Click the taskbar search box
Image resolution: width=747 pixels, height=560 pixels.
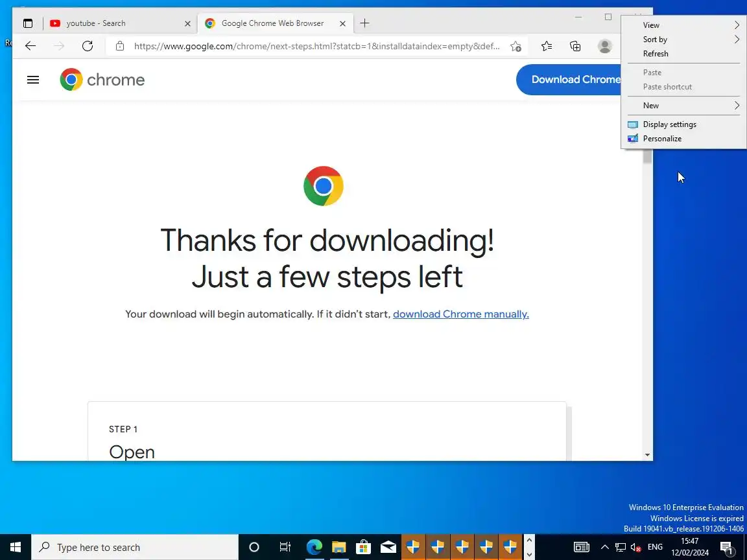coord(135,547)
